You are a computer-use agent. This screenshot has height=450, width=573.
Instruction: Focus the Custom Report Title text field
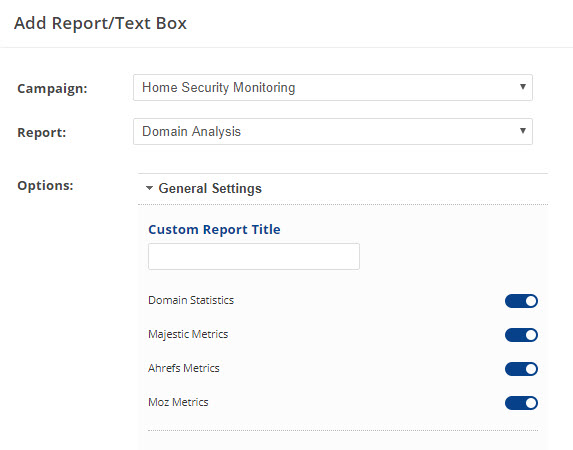coord(254,257)
